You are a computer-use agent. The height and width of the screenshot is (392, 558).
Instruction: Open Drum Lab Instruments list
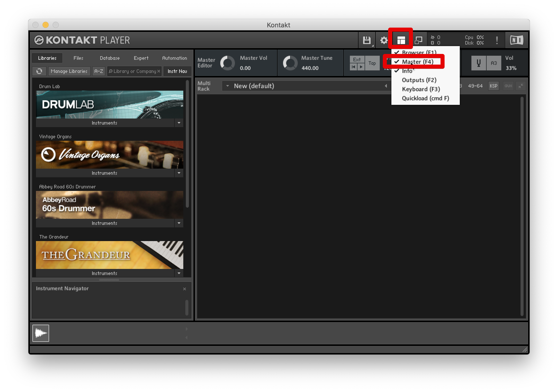point(105,123)
